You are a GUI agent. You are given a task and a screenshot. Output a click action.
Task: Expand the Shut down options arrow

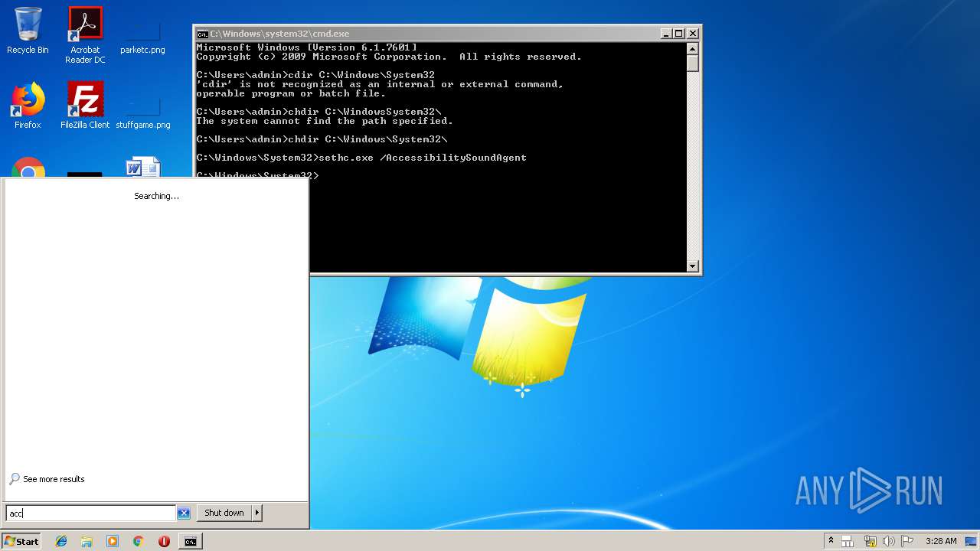click(x=257, y=513)
